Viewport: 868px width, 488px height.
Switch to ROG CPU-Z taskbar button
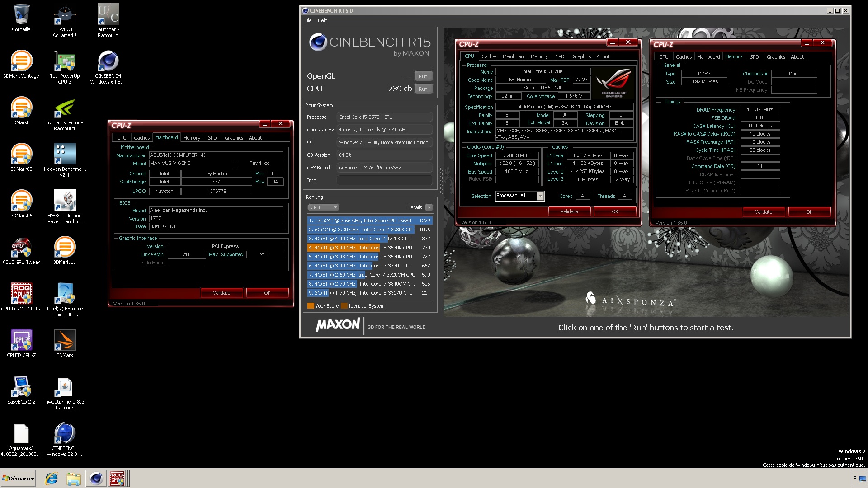[x=117, y=479]
